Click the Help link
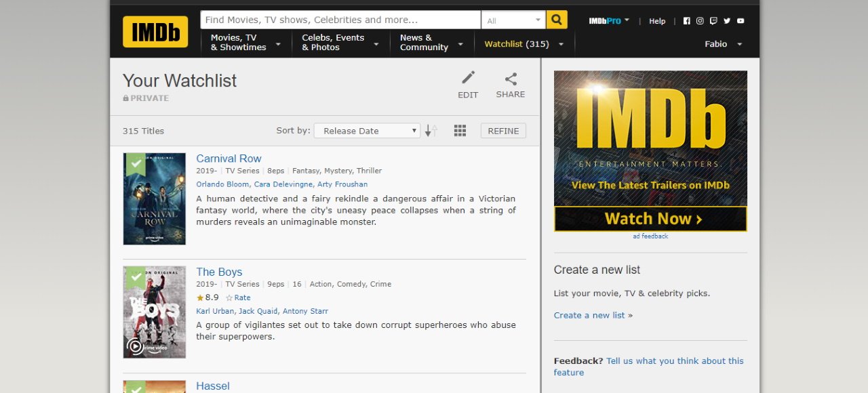The height and width of the screenshot is (393, 868). 657,21
